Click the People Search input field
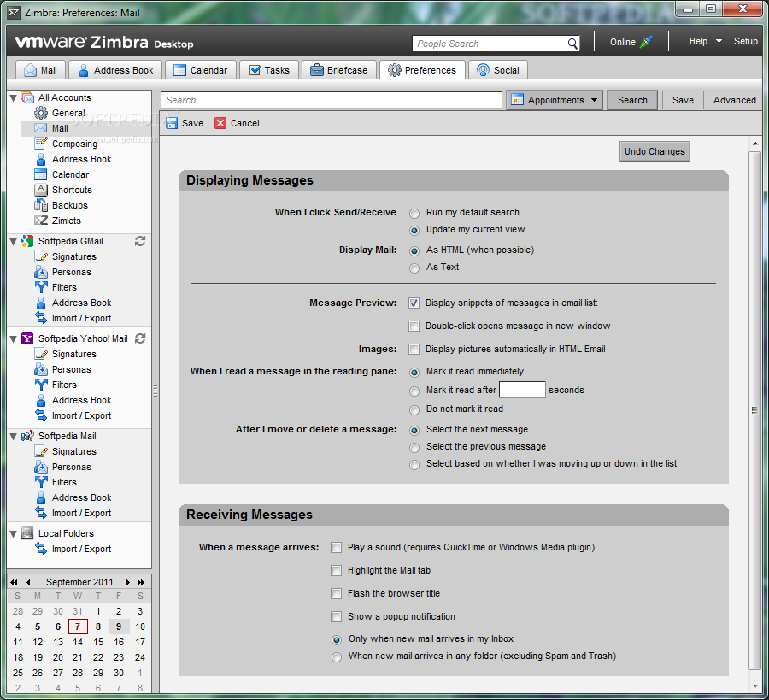The height and width of the screenshot is (700, 769). (490, 44)
